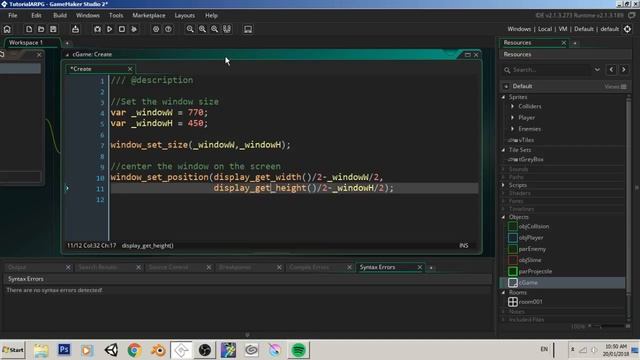This screenshot has width=640, height=360.
Task: Open the Layouts menu
Action: [x=184, y=15]
